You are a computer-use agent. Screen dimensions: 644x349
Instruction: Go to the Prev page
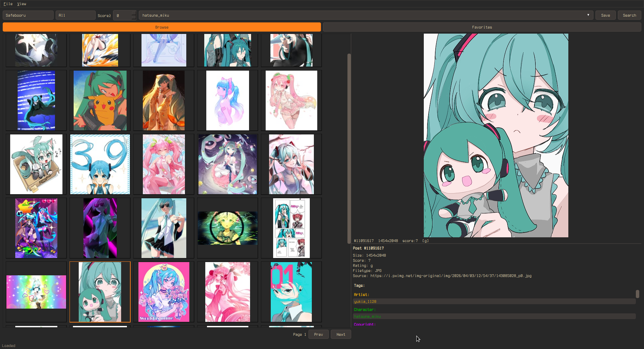[x=318, y=334]
